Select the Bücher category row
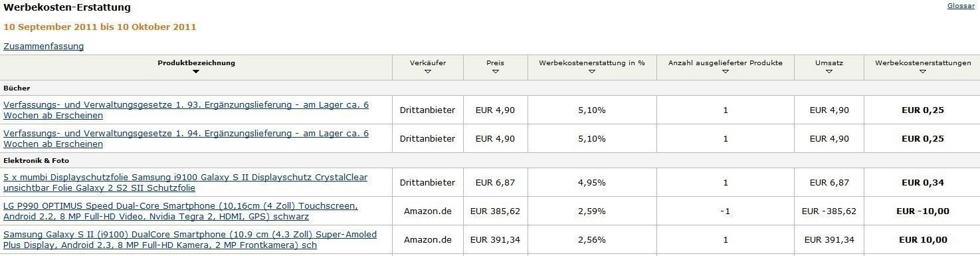 [x=490, y=88]
